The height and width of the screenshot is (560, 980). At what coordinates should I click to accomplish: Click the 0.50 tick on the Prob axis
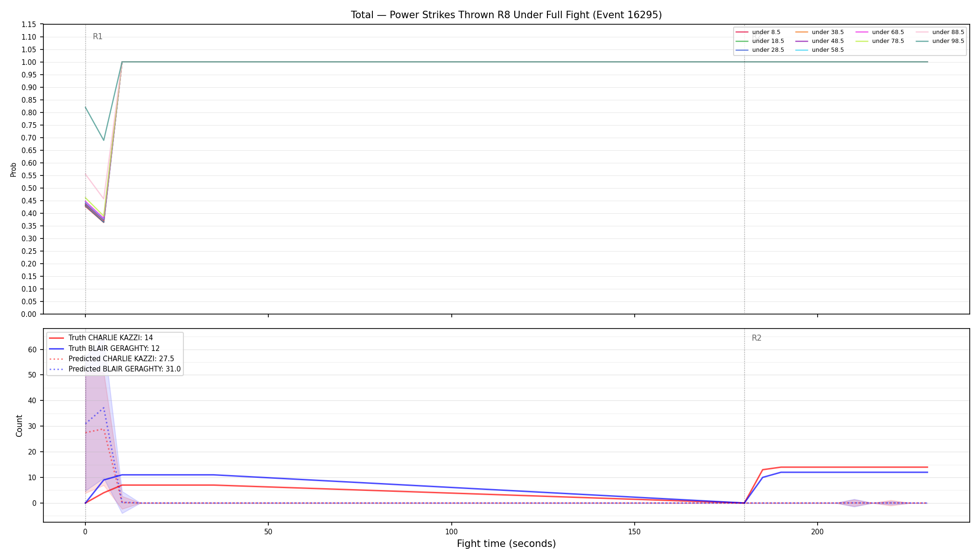click(29, 189)
